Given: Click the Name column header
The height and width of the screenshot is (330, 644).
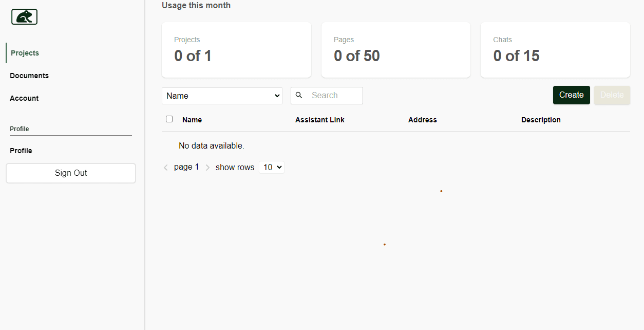Looking at the screenshot, I should tap(192, 120).
